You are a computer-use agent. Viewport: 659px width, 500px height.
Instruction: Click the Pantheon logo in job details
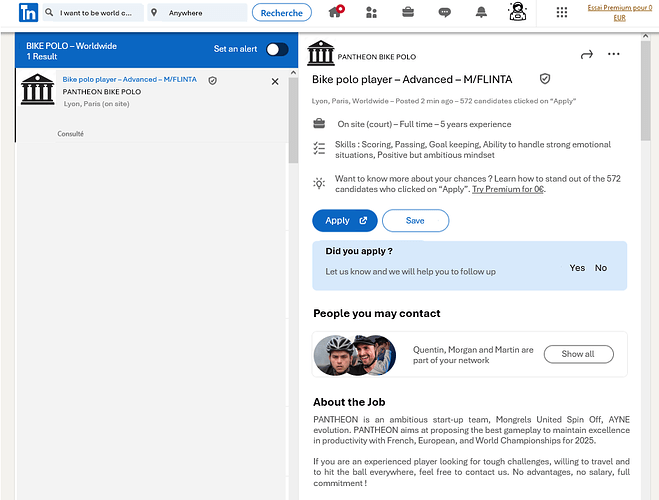(x=321, y=53)
